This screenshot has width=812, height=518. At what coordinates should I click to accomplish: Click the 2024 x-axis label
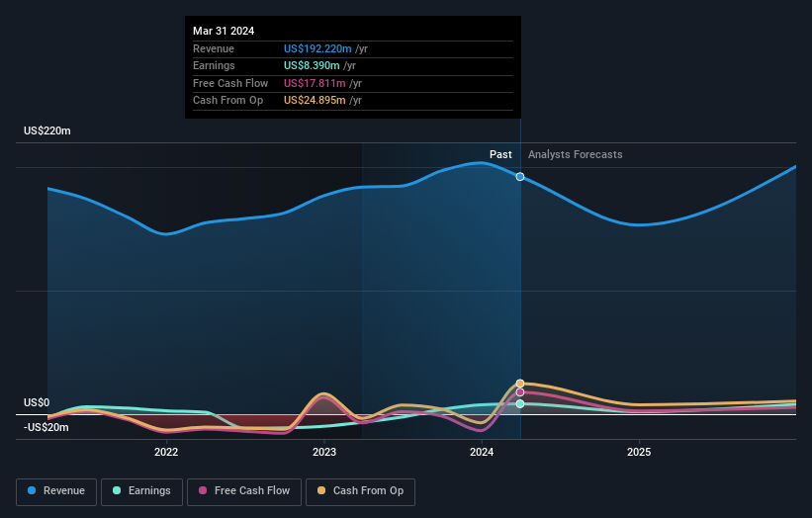click(482, 452)
